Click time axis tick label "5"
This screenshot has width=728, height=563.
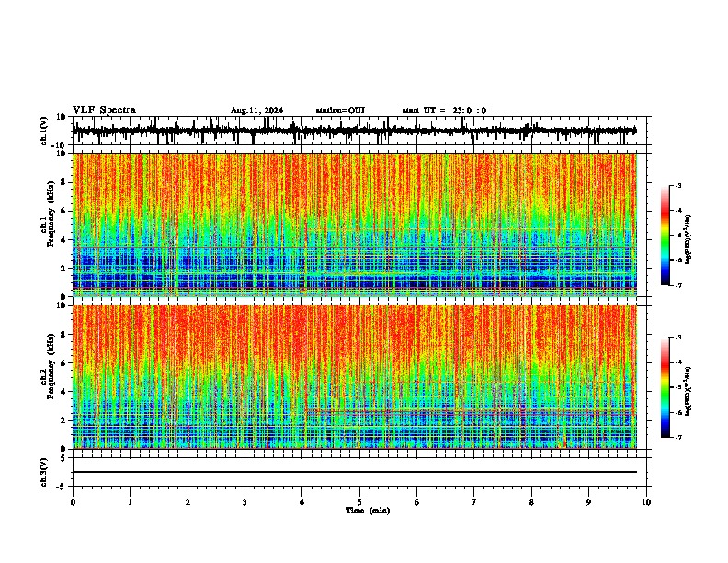[x=359, y=502]
